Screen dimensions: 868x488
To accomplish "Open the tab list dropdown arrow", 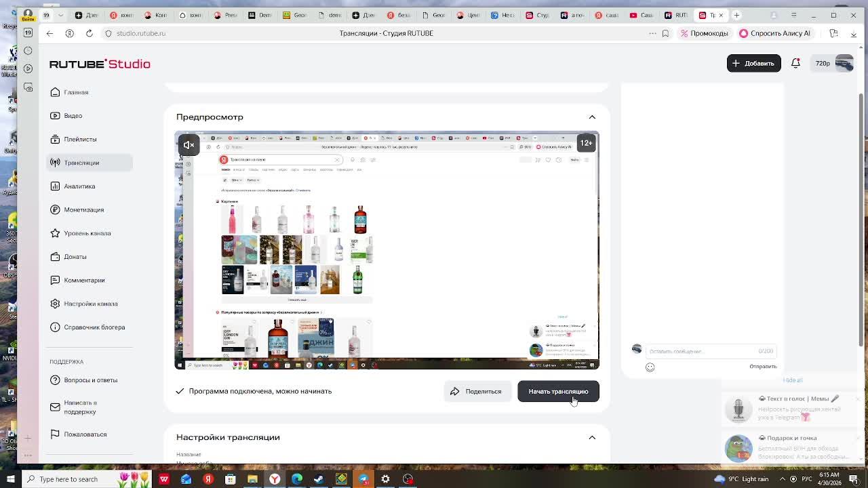I will tap(61, 15).
